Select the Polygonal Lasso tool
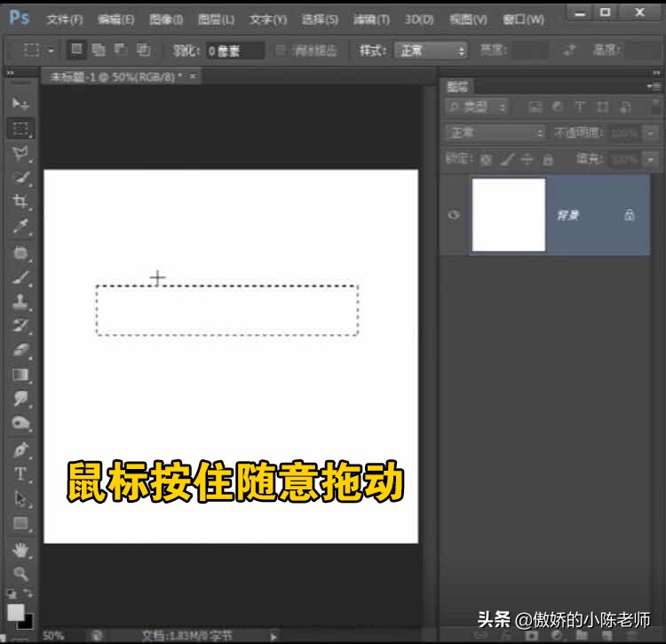This screenshot has height=644, width=666. tap(20, 153)
